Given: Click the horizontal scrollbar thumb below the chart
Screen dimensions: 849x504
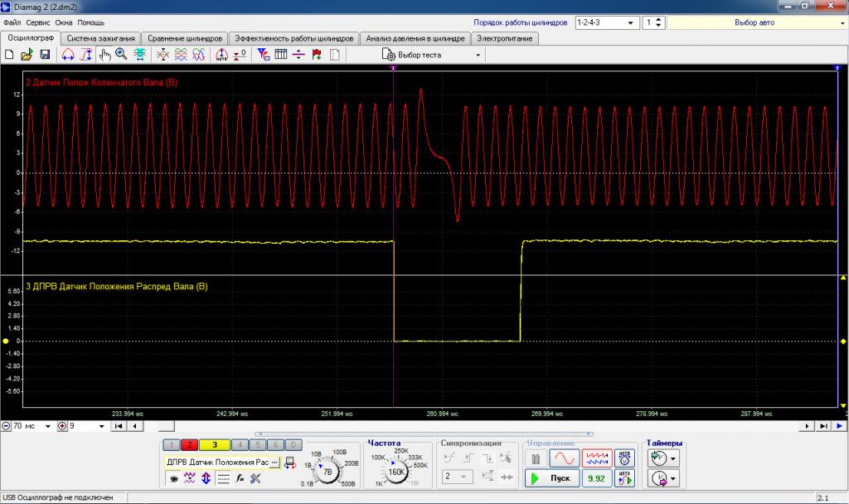Looking at the screenshot, I should pos(166,427).
